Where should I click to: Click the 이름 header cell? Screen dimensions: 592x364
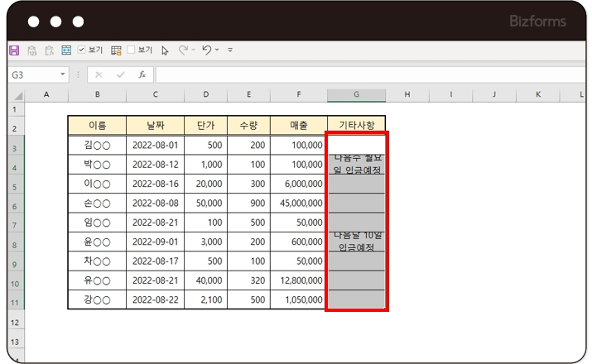click(x=97, y=126)
